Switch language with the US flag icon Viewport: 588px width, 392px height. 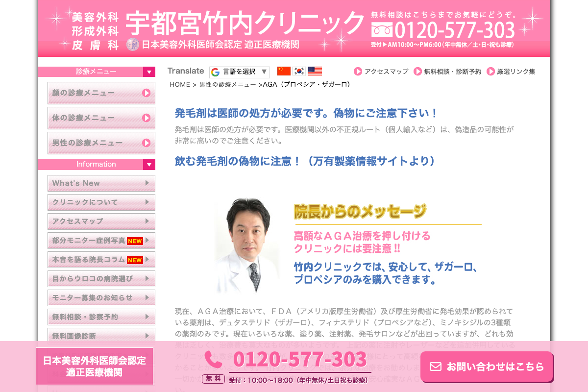coord(315,71)
